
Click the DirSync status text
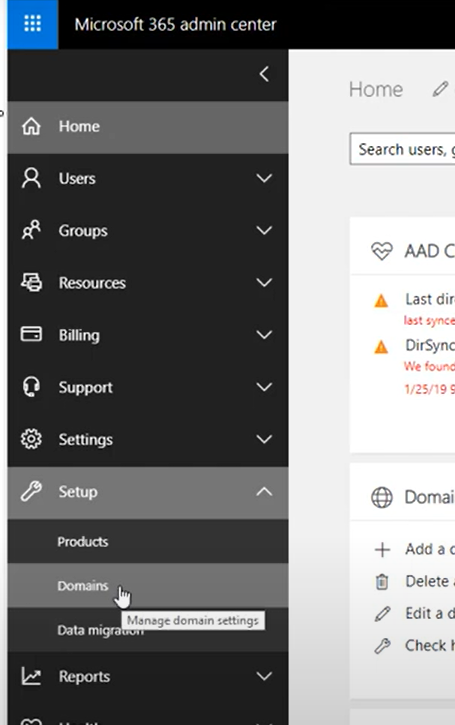[430, 345]
